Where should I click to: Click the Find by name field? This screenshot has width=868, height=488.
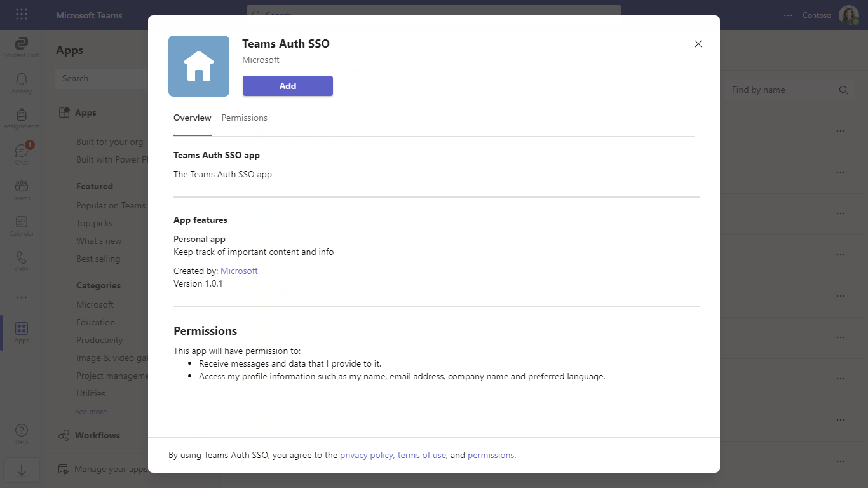click(x=782, y=90)
